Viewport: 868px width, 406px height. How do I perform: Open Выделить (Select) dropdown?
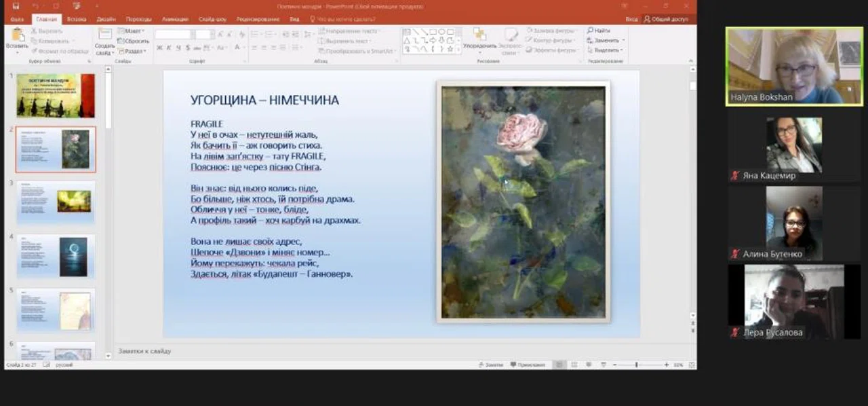click(605, 50)
